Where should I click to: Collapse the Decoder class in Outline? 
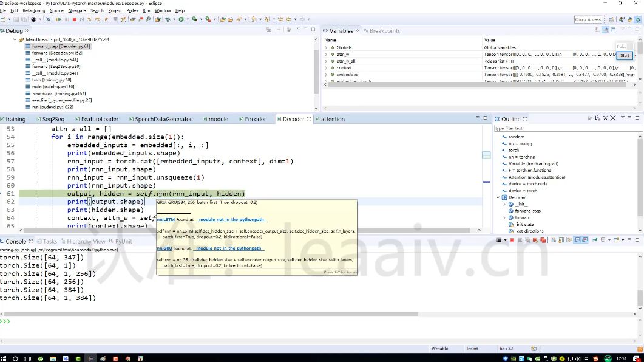(x=498, y=197)
